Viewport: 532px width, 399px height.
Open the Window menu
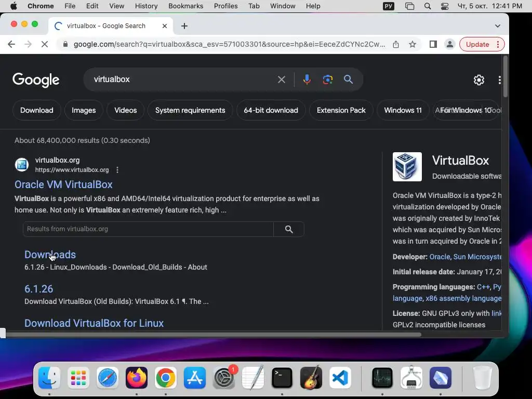click(283, 6)
